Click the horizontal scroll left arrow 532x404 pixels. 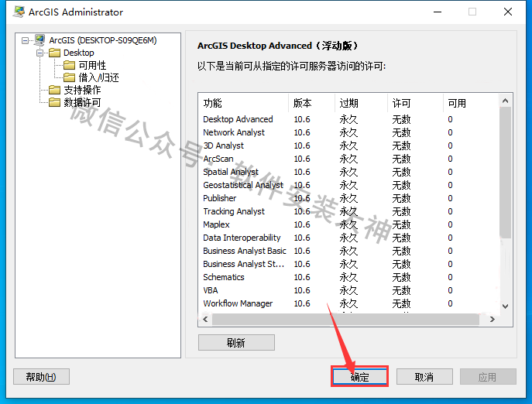pyautogui.click(x=205, y=319)
